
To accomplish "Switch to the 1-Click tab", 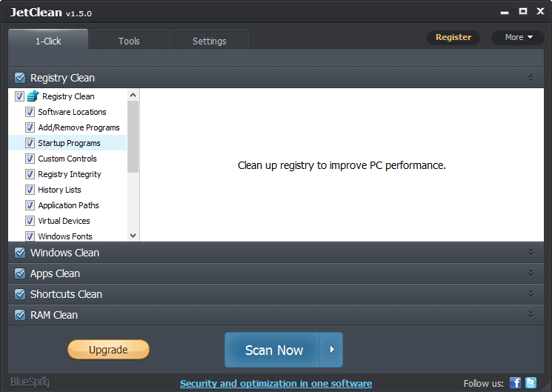I will point(48,41).
